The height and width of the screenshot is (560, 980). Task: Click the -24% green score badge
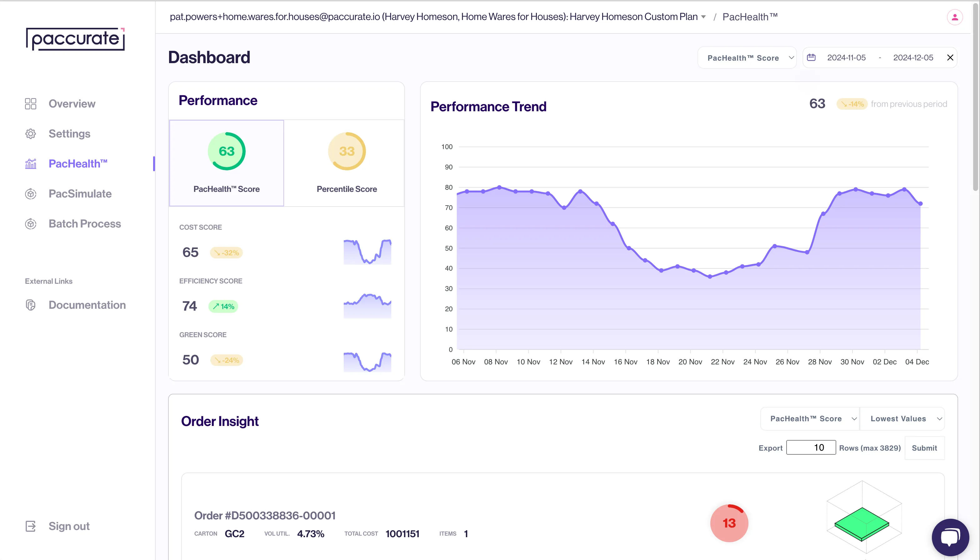pyautogui.click(x=227, y=360)
